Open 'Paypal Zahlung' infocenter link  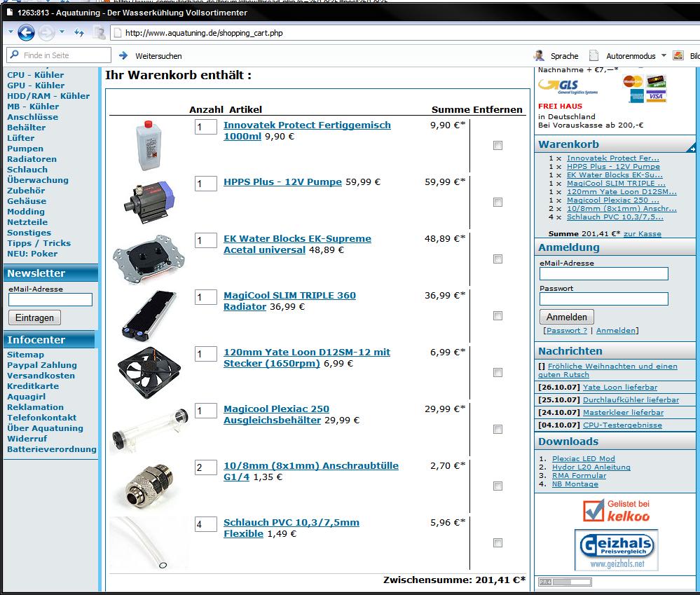(x=41, y=365)
